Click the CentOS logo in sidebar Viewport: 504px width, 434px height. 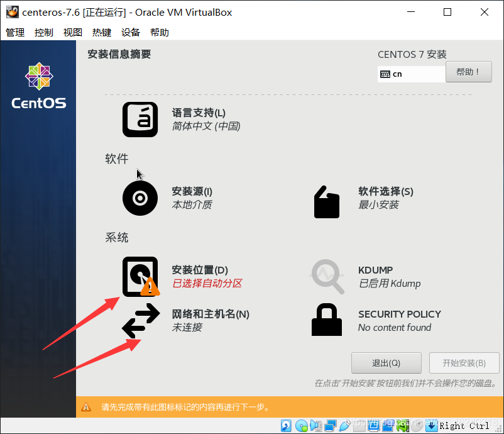click(39, 86)
